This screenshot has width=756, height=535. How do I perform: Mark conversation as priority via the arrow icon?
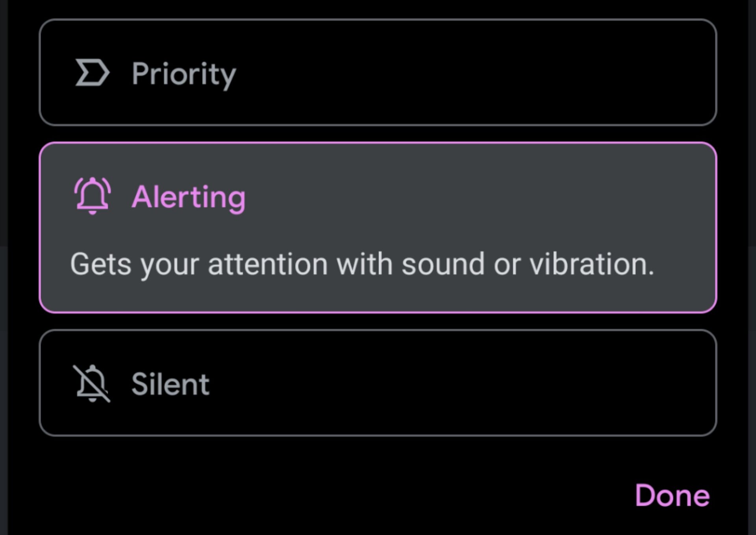[x=92, y=73]
